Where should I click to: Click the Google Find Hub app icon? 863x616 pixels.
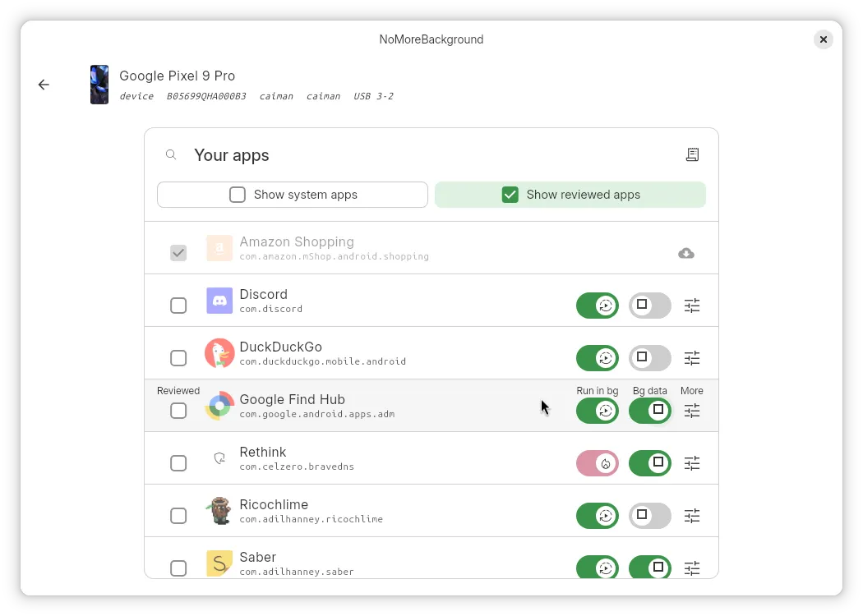pyautogui.click(x=219, y=406)
